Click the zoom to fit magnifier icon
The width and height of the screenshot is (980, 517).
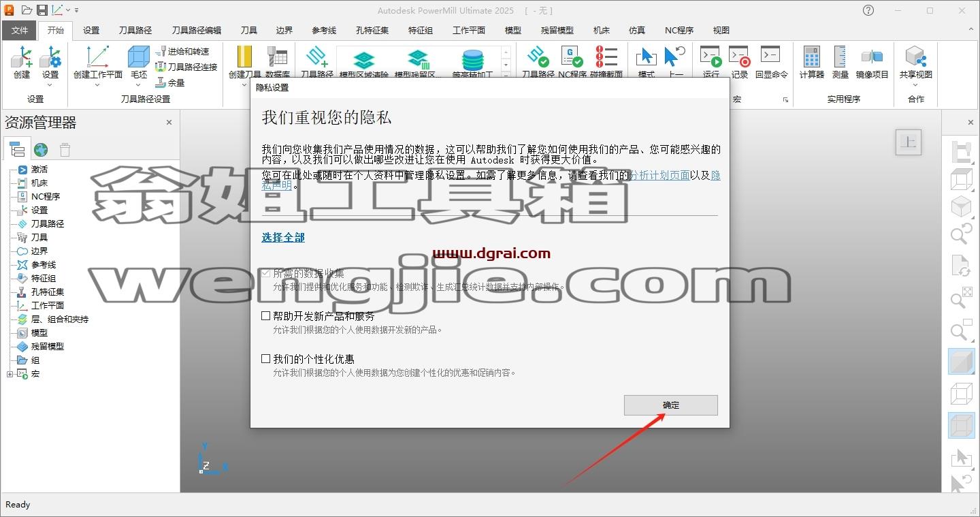click(961, 298)
